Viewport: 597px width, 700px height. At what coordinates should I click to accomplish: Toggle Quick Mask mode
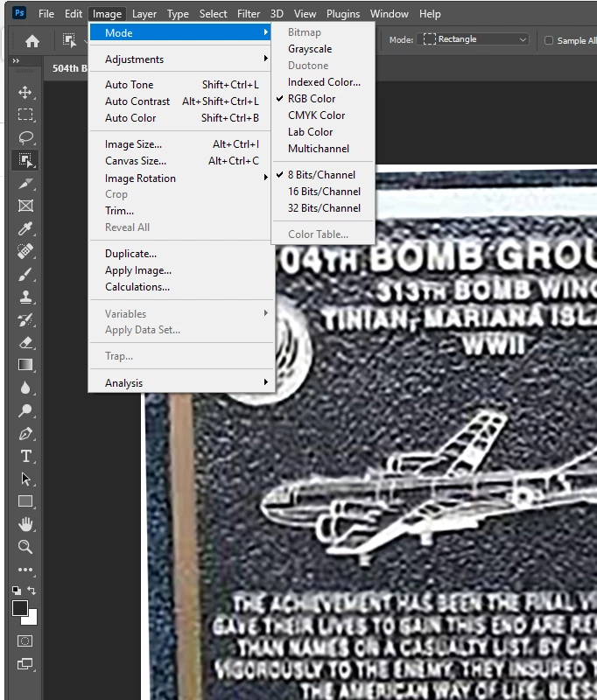(x=25, y=641)
